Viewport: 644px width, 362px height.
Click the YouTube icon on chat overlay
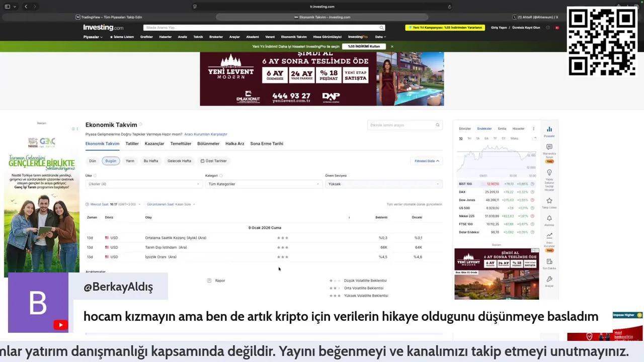point(61,325)
